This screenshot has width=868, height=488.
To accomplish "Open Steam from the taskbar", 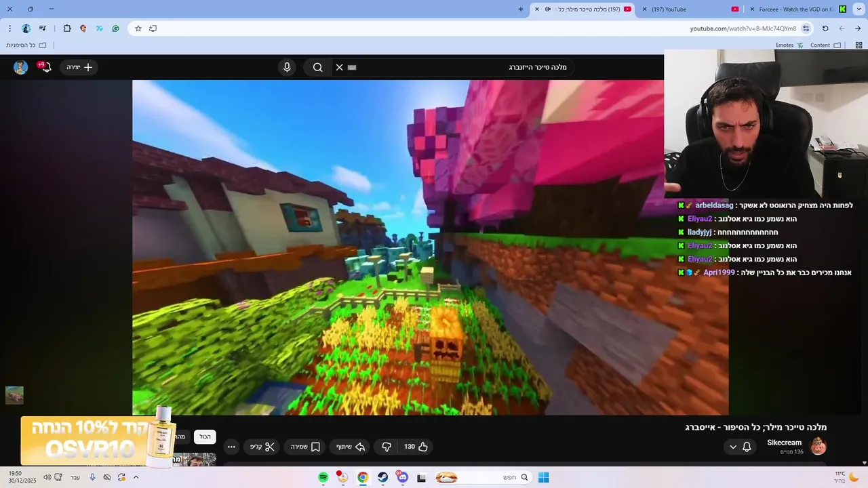I will (x=382, y=477).
